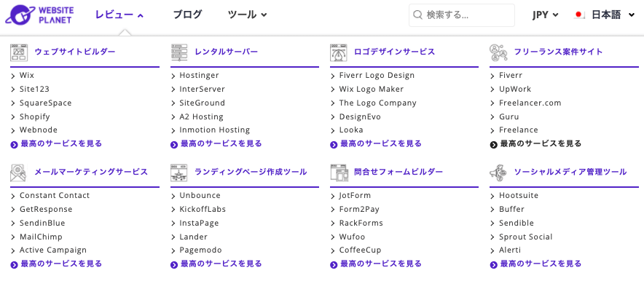Open the ウェブサイトビルダー heading link
This screenshot has width=644, height=281.
(75, 52)
